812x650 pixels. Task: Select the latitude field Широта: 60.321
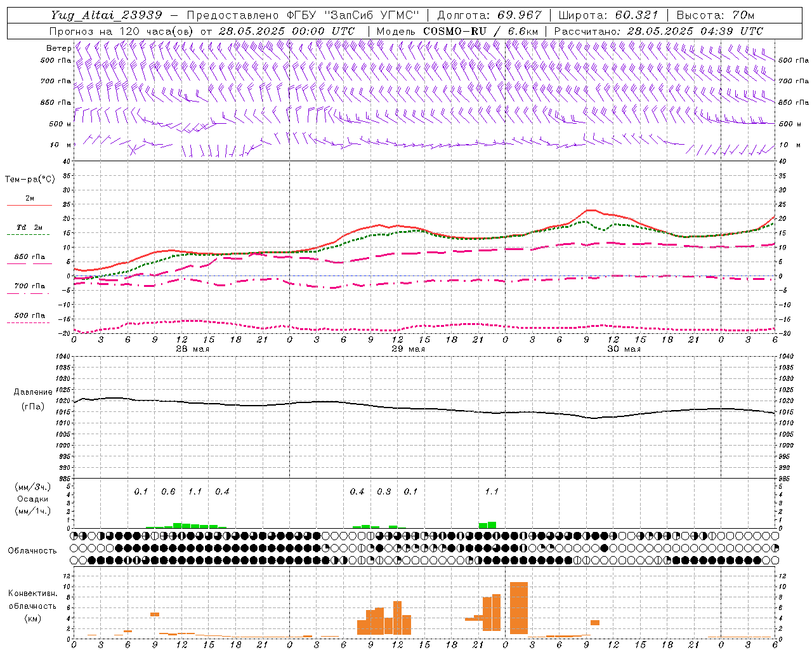coord(608,15)
